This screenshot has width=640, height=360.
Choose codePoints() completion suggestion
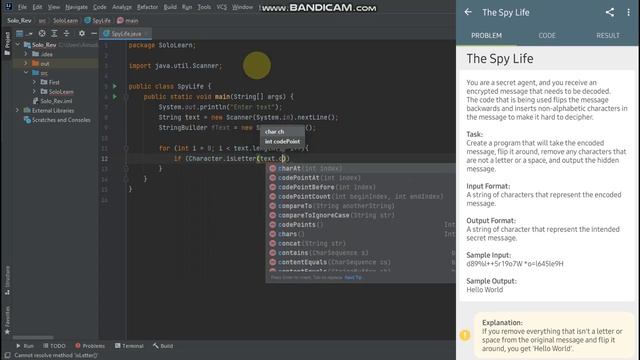[x=360, y=224]
